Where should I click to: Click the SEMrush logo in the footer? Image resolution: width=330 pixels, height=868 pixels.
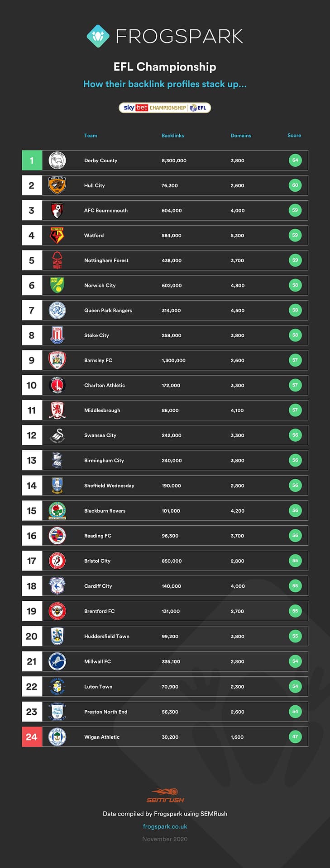tap(165, 796)
